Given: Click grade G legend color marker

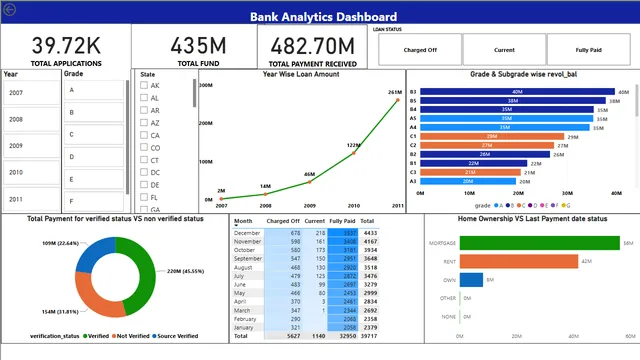Looking at the screenshot, I should coord(564,205).
